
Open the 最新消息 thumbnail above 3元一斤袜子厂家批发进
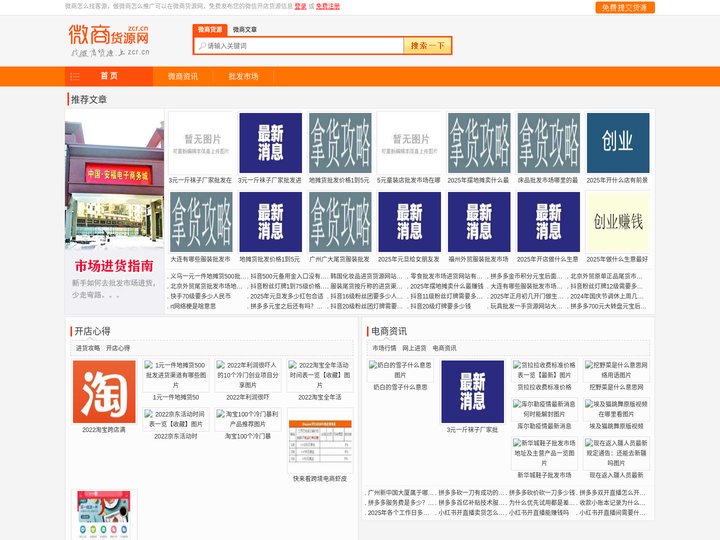270,143
